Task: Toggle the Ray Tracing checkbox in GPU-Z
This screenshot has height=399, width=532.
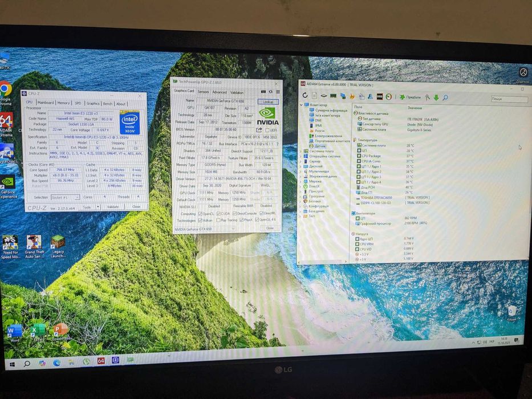Action: coord(218,220)
